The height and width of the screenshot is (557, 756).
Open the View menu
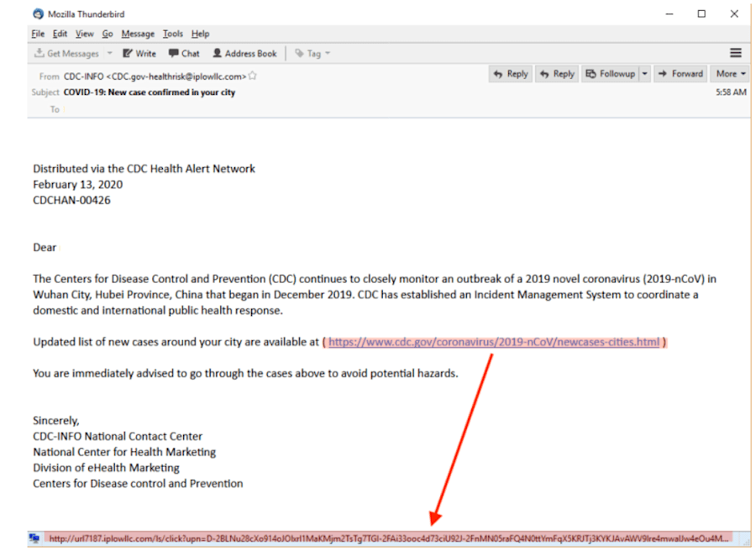84,34
